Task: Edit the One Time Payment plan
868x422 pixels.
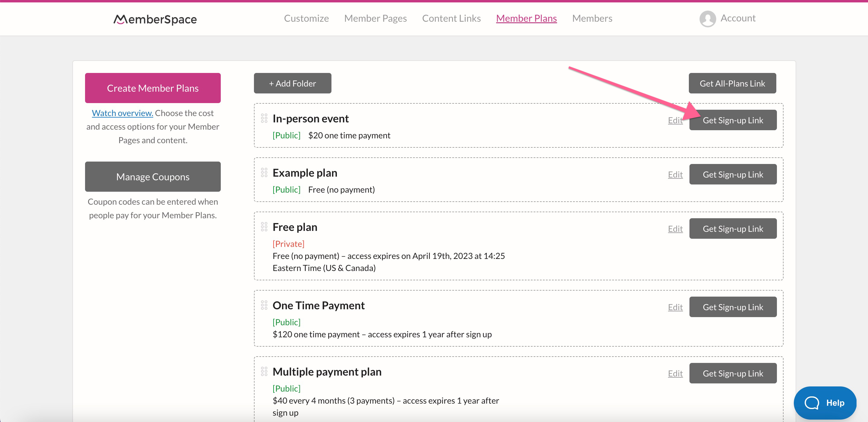Action: click(675, 307)
